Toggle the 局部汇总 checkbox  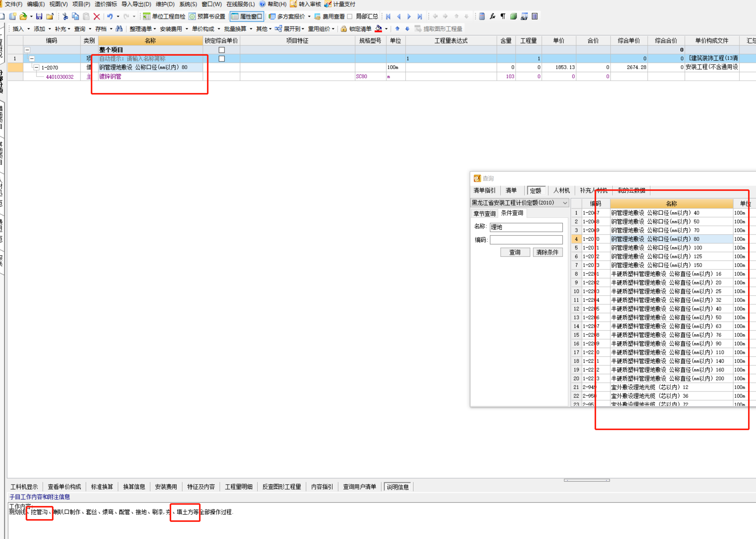(350, 16)
